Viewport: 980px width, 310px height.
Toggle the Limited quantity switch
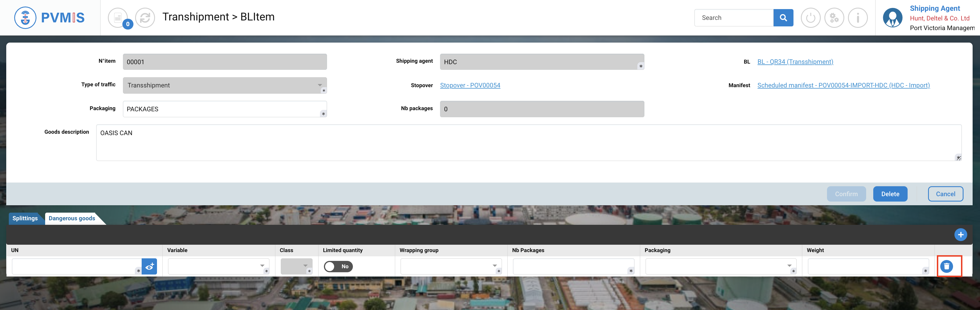338,266
